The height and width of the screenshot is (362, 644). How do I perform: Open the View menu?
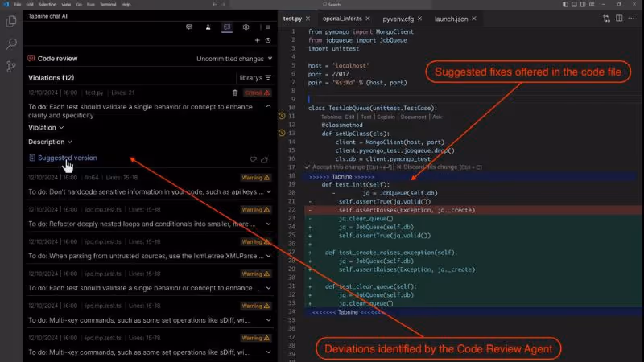point(66,5)
